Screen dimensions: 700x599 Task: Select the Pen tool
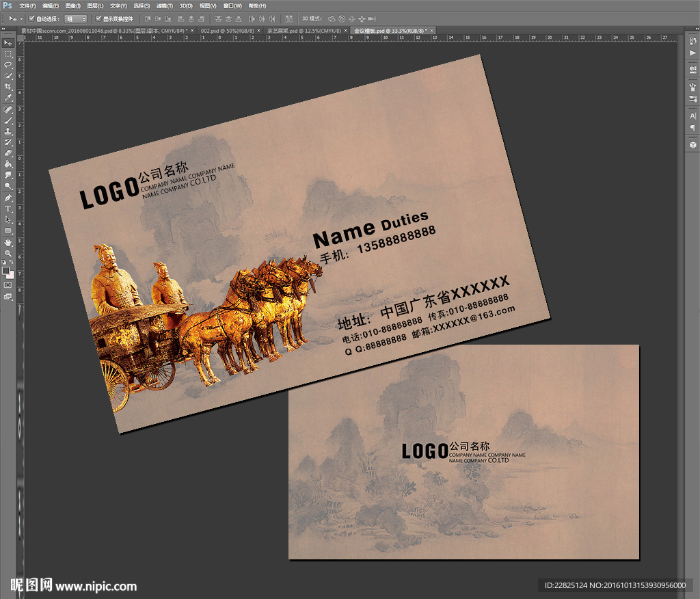coord(8,198)
